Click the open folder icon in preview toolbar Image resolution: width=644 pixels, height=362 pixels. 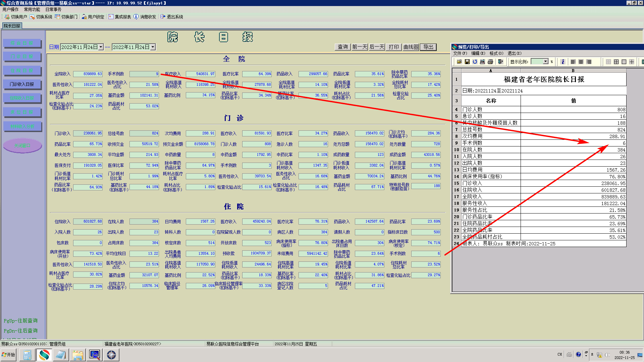pyautogui.click(x=459, y=62)
